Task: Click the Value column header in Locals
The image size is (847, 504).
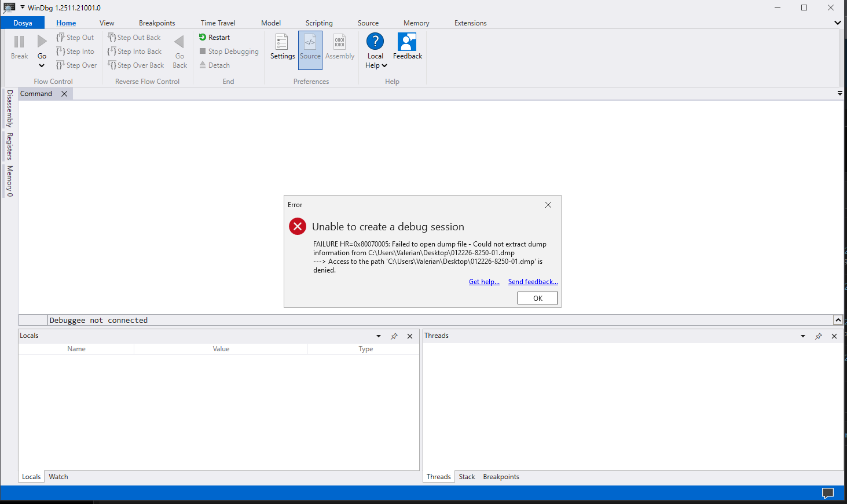Action: [x=221, y=349]
